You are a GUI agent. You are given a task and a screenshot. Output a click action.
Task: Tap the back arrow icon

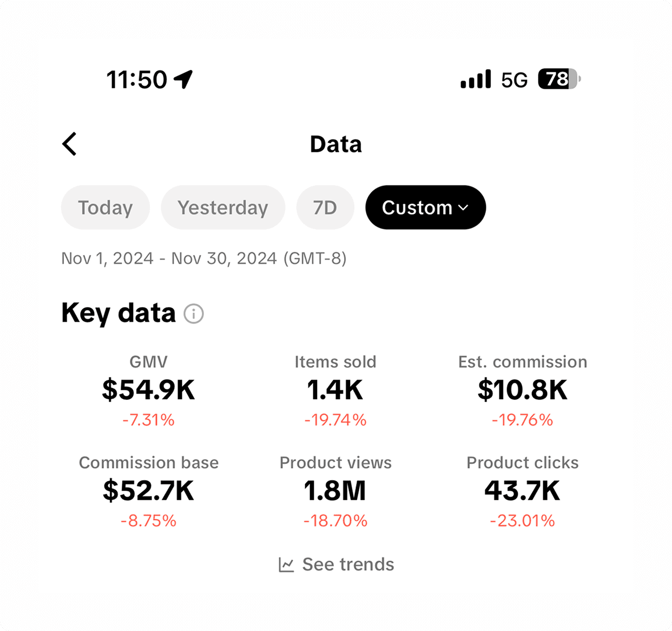tap(69, 144)
